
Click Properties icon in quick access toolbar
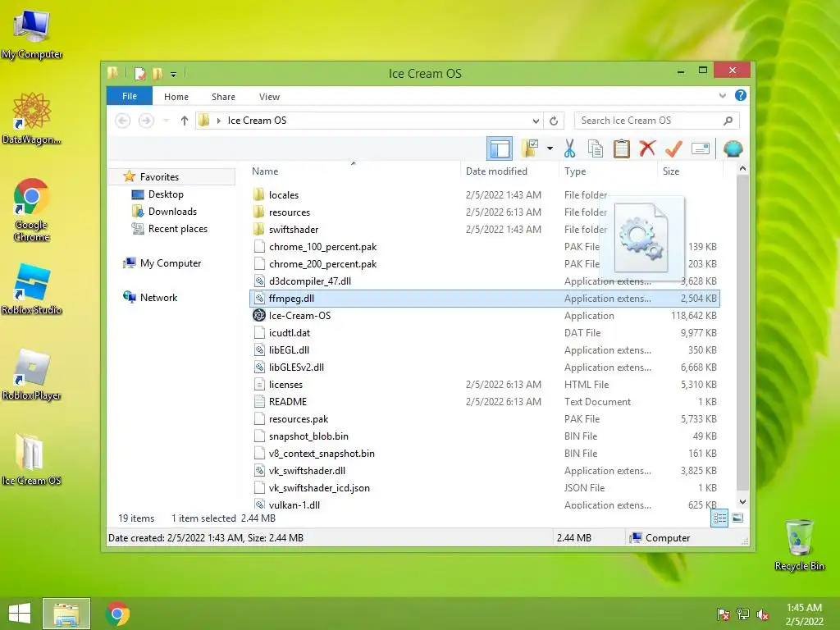[139, 73]
